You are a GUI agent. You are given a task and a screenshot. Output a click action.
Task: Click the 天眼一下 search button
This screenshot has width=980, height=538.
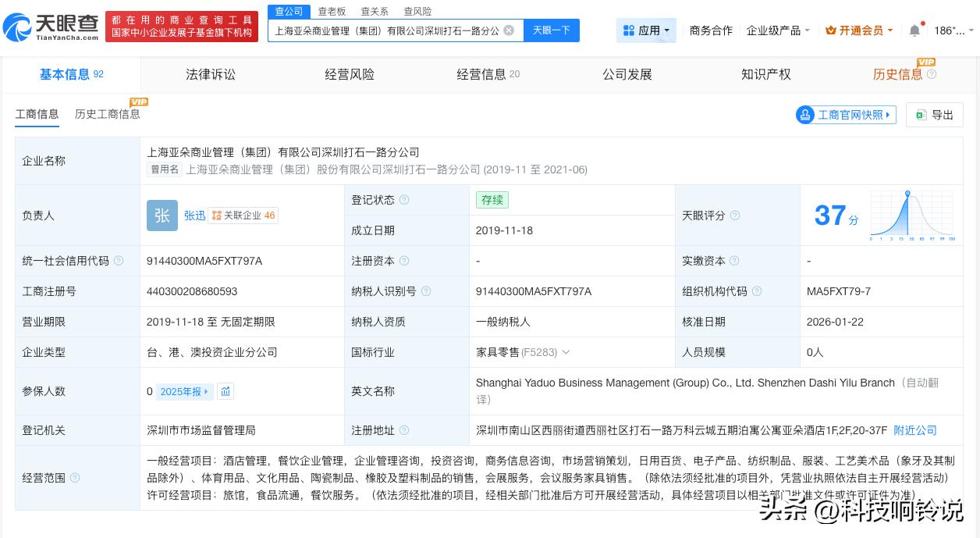click(552, 30)
